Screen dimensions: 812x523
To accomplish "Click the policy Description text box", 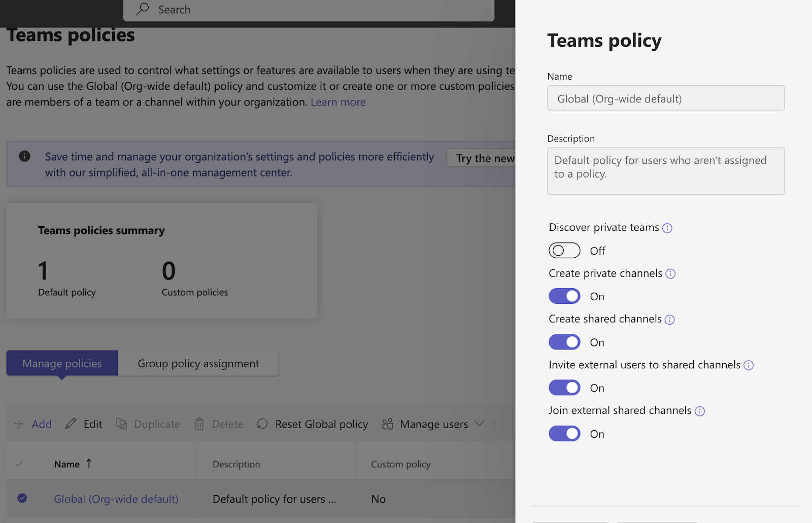I will [666, 171].
